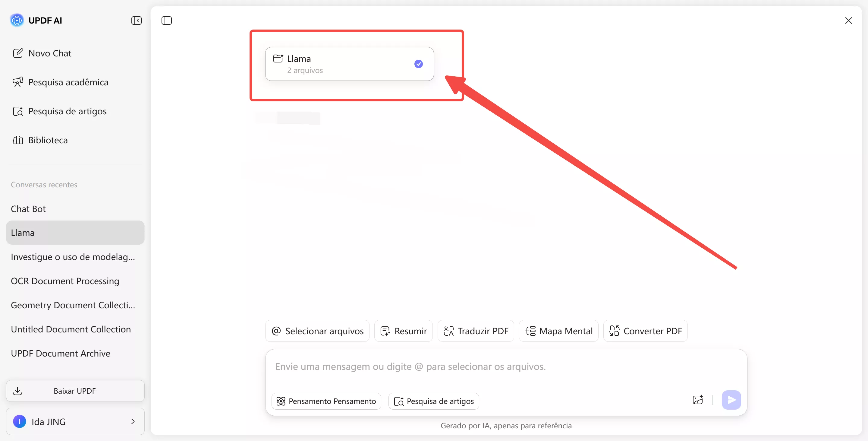The height and width of the screenshot is (441, 868).
Task: Click inside the message input field
Action: 472,367
